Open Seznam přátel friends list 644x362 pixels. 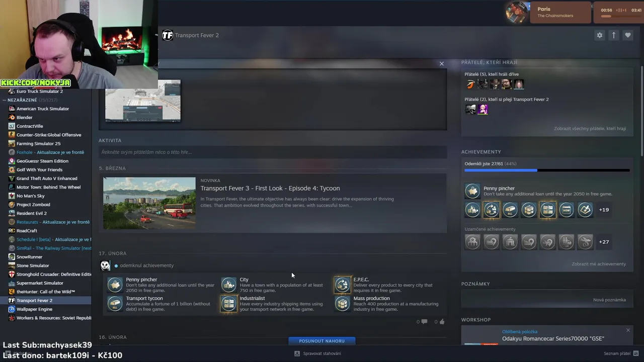[617, 353]
